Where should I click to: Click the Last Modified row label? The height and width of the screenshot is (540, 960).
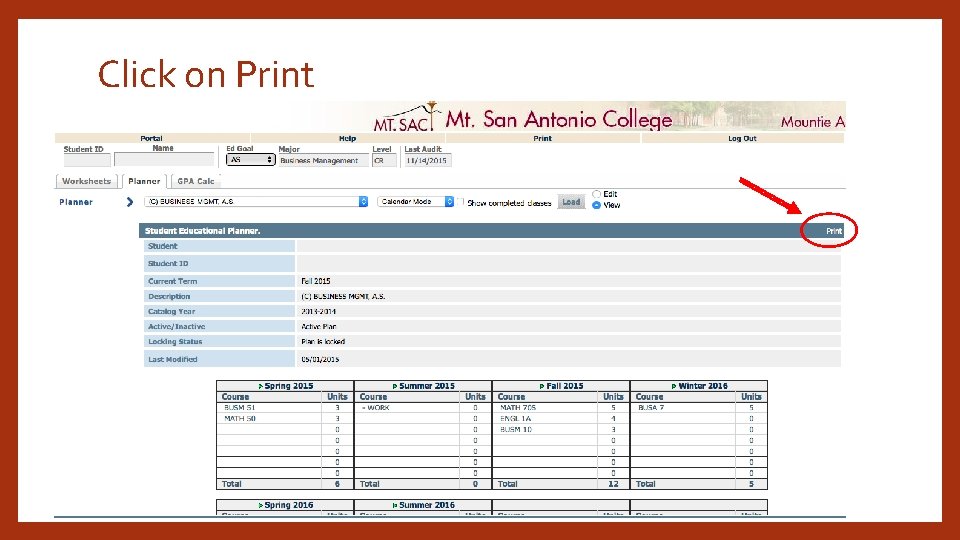click(173, 359)
